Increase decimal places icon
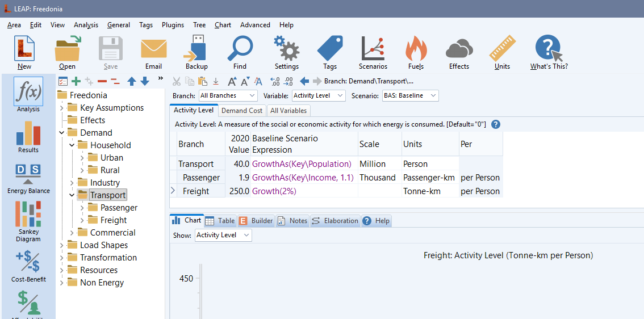This screenshot has height=319, width=644. coord(275,81)
